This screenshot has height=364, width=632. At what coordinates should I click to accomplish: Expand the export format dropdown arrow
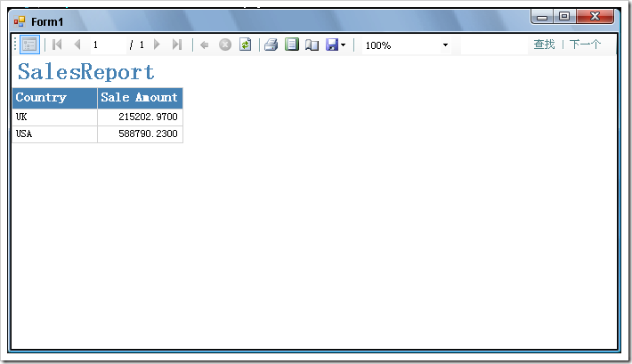(343, 45)
